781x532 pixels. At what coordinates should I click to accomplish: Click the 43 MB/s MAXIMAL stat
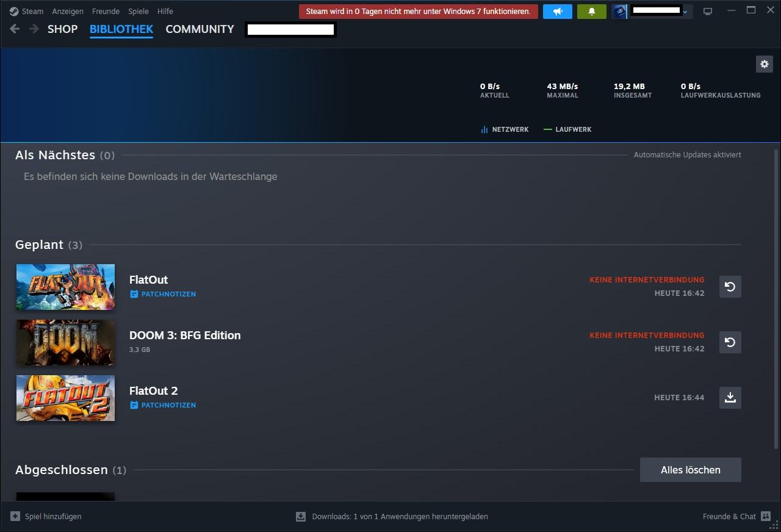click(x=563, y=90)
